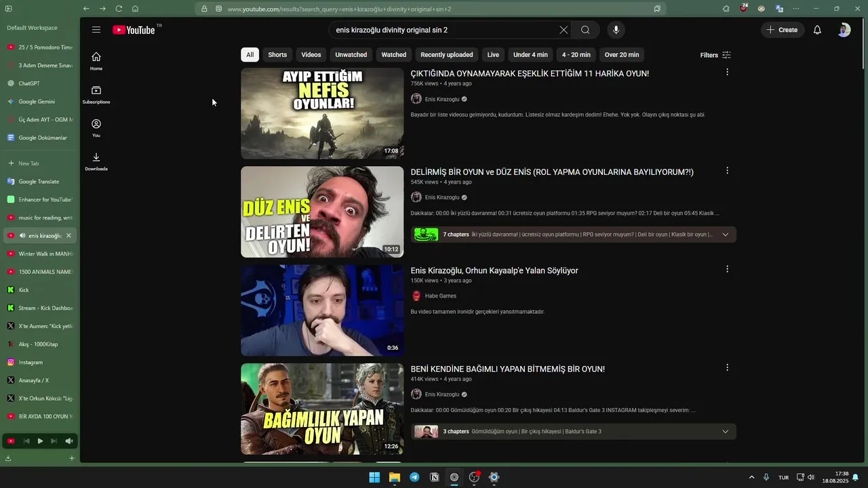Expand the 3 chapters list
Image resolution: width=868 pixels, height=488 pixels.
coord(725,432)
